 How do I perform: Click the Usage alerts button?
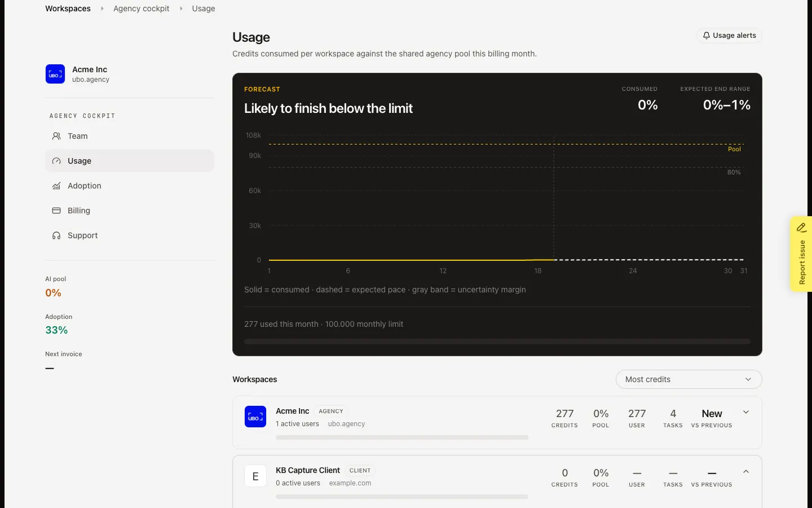pyautogui.click(x=729, y=36)
